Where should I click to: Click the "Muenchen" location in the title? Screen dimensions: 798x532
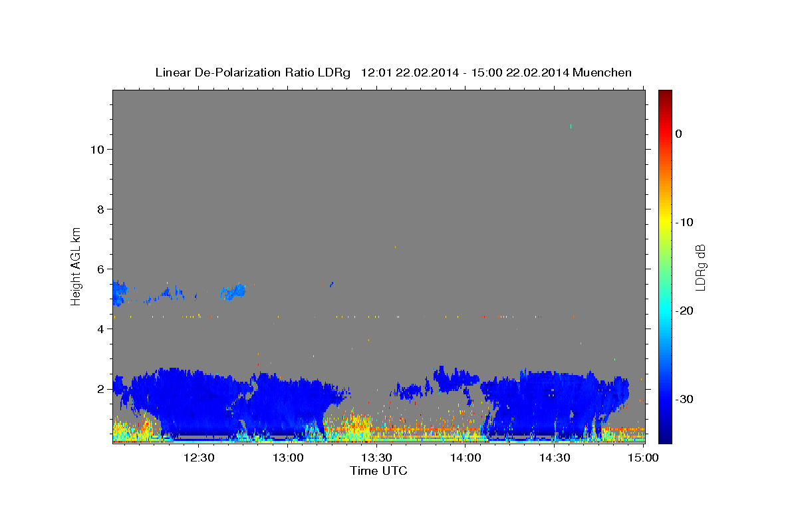tap(602, 72)
